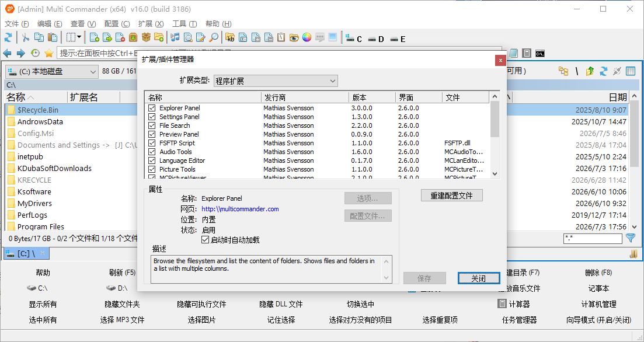
Task: Click the yellow star favorites icon
Action: (49, 53)
